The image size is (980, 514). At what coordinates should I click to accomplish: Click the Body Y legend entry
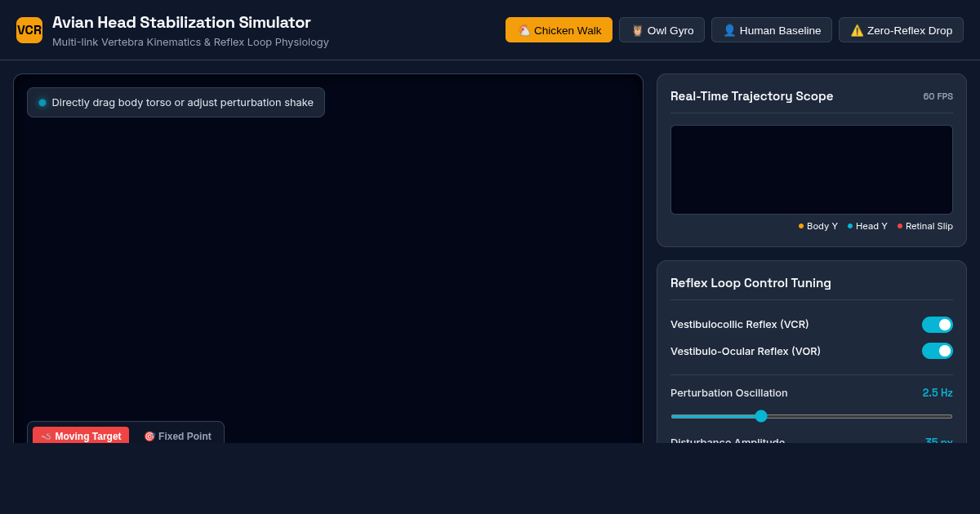[x=818, y=226]
